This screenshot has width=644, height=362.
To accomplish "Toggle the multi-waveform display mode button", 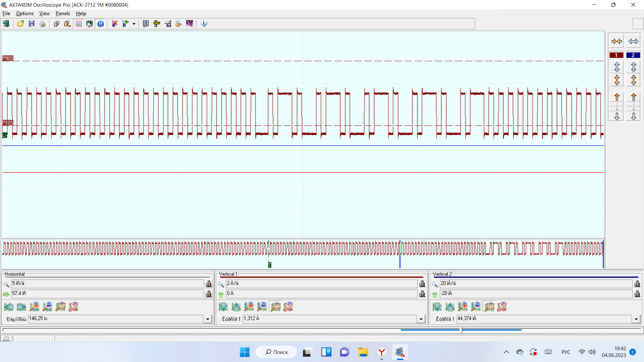I will (79, 23).
